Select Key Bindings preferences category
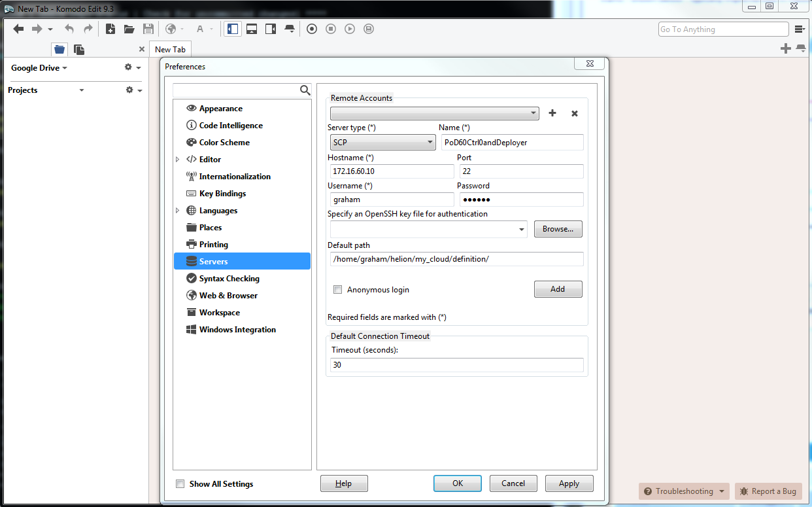 click(222, 194)
